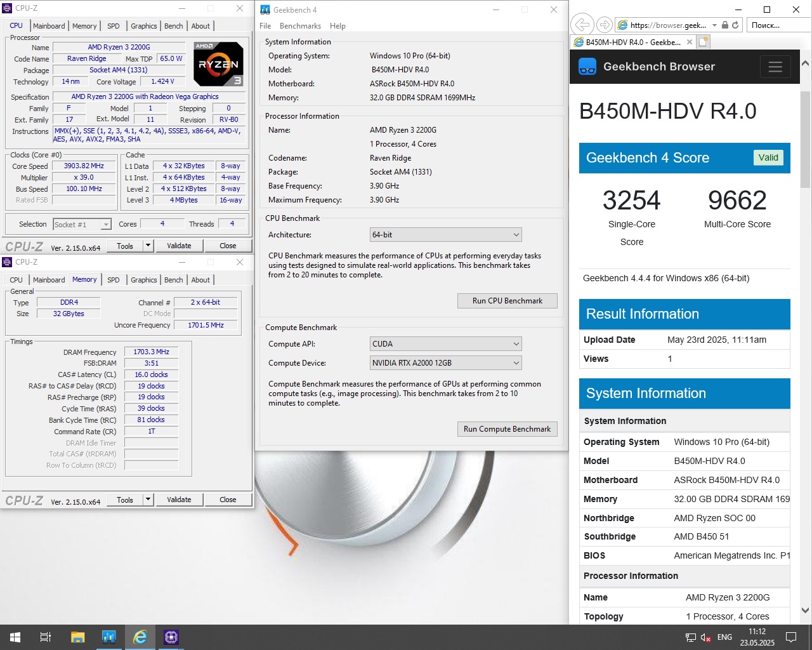Open About tab in upper CPU-Z
This screenshot has height=650, width=812.
200,26
